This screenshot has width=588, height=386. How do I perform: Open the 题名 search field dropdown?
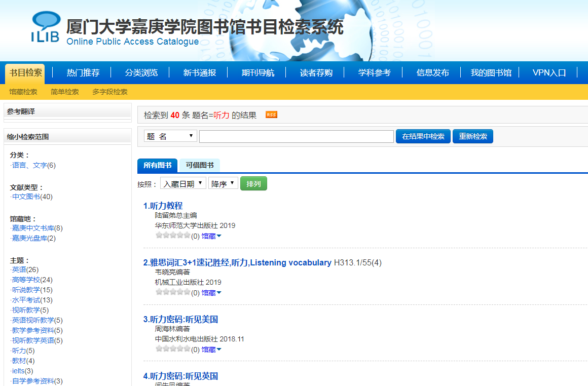[170, 136]
